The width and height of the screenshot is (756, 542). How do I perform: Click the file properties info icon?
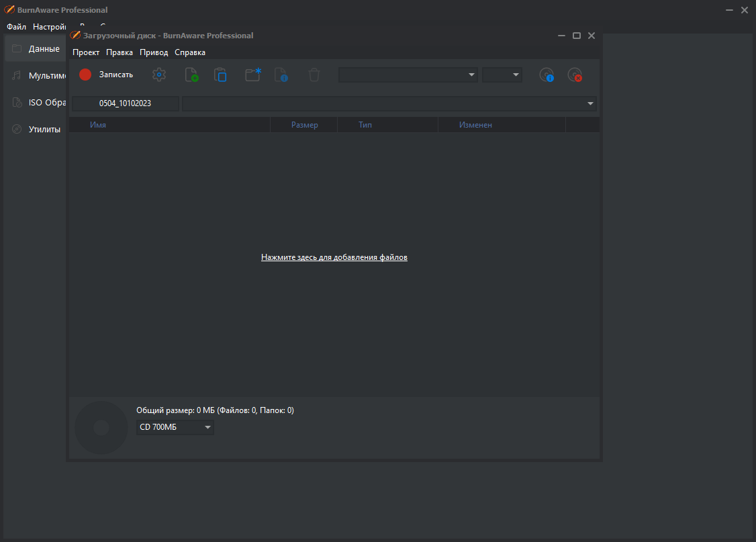[x=281, y=75]
